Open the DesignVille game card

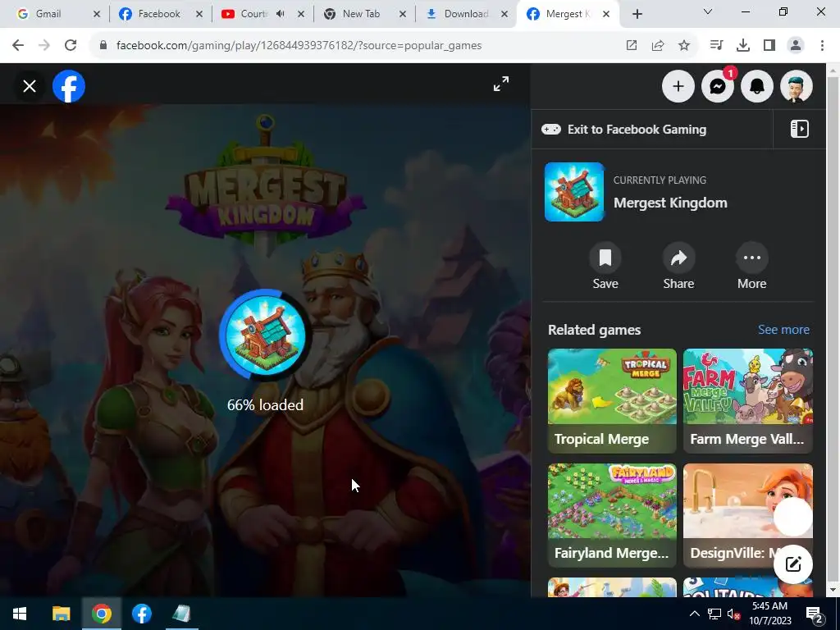click(x=748, y=515)
